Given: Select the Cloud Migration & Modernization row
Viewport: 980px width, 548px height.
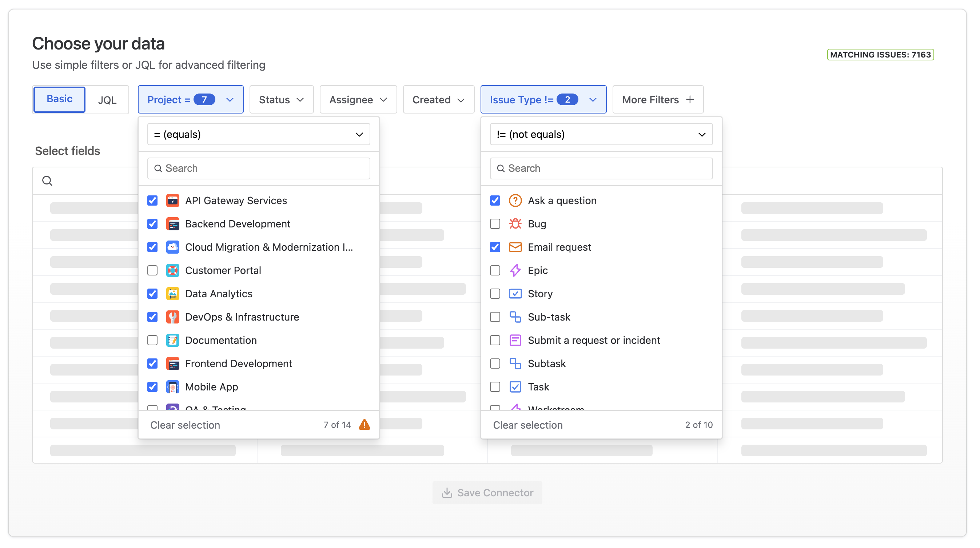Looking at the screenshot, I should [x=259, y=247].
